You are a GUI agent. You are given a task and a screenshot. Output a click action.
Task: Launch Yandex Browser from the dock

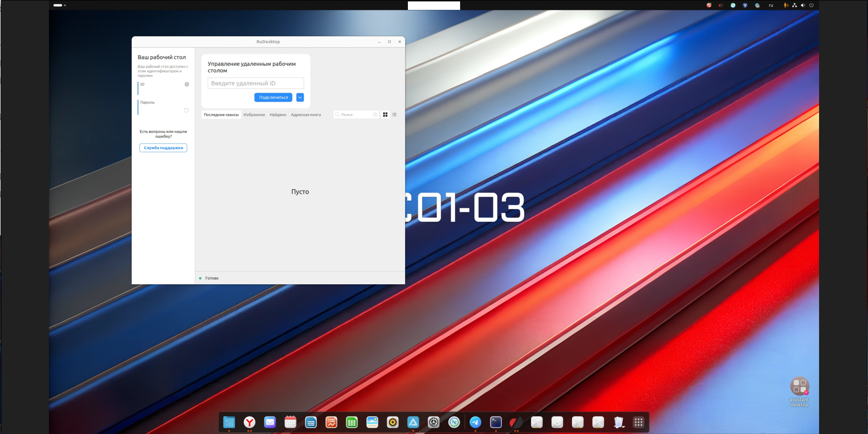[249, 422]
